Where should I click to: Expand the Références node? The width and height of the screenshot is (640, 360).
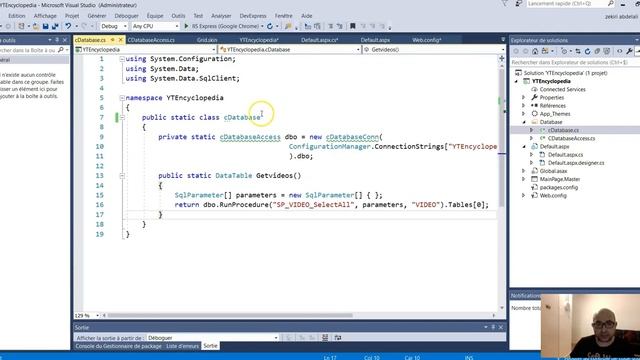click(524, 106)
